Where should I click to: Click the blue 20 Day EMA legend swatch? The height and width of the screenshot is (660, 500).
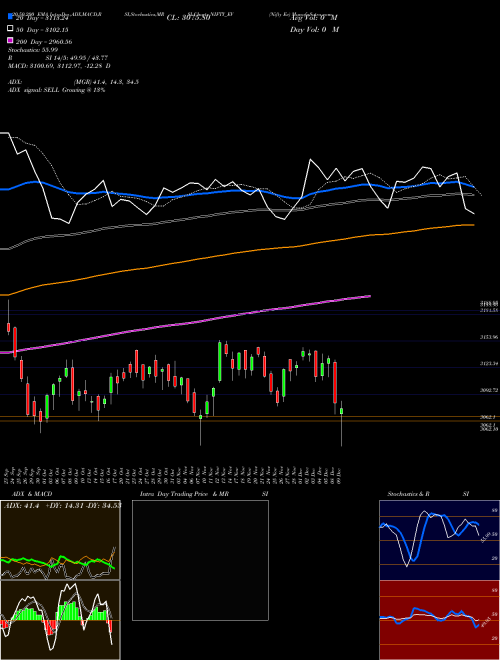tap(10, 17)
